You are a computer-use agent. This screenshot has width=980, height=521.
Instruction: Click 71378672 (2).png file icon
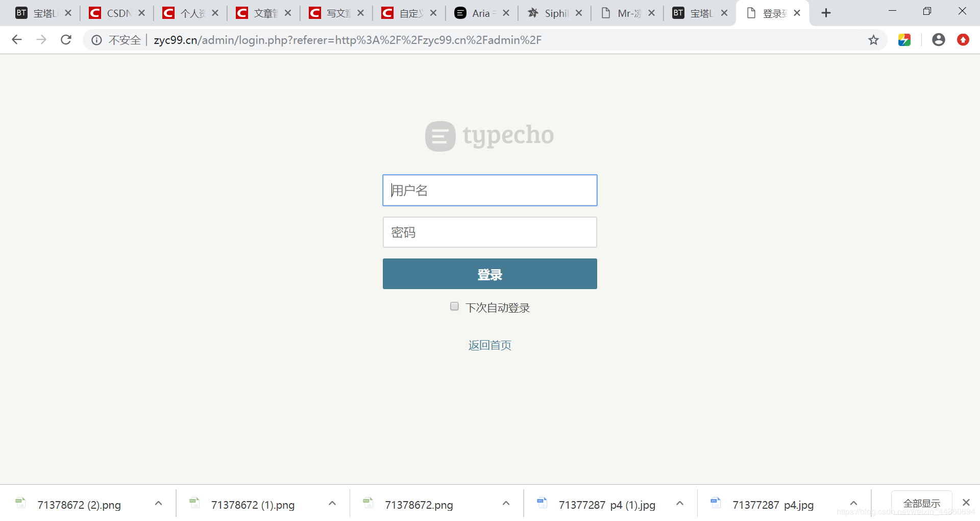20,503
